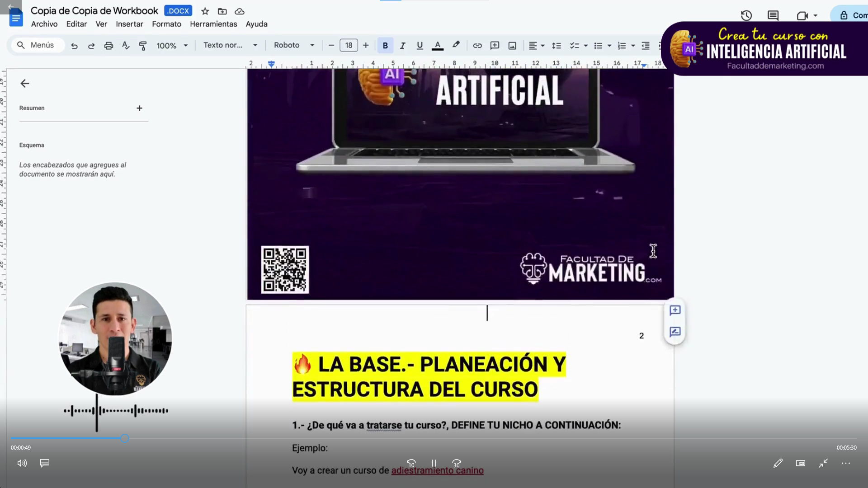Pause the video playback

[x=434, y=463]
